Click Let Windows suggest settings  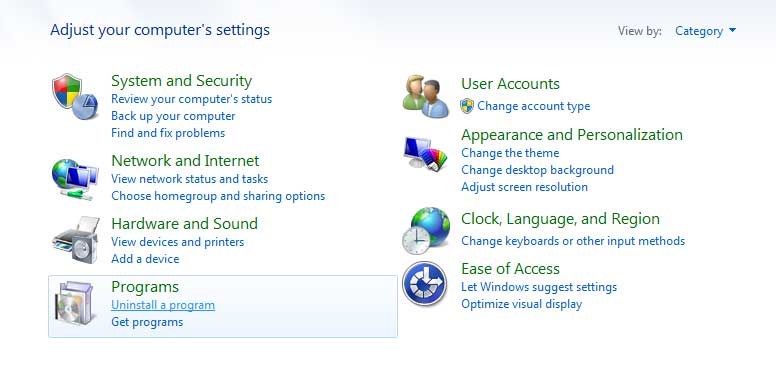[538, 287]
